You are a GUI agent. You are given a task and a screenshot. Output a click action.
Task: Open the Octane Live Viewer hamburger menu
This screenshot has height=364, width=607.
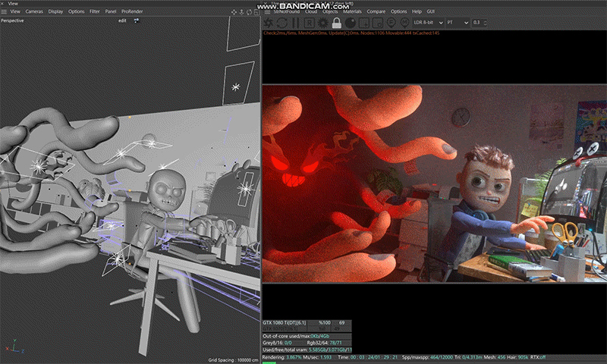coord(267,11)
